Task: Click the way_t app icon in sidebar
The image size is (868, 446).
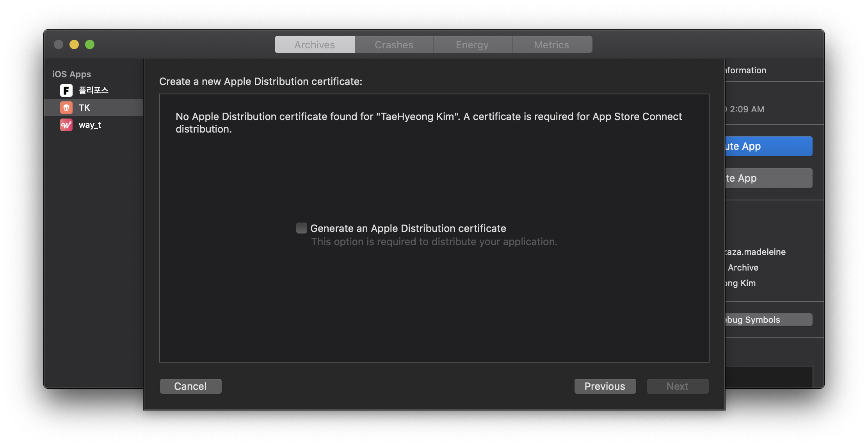Action: 66,125
